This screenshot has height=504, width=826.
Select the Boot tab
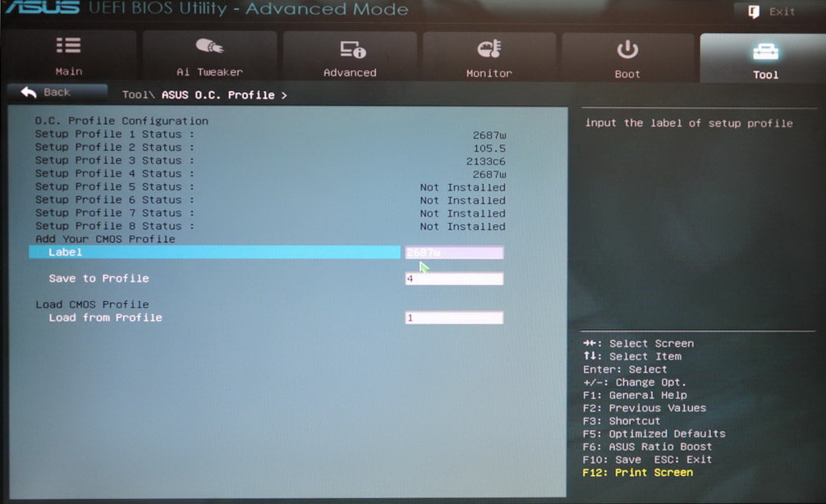(x=627, y=57)
